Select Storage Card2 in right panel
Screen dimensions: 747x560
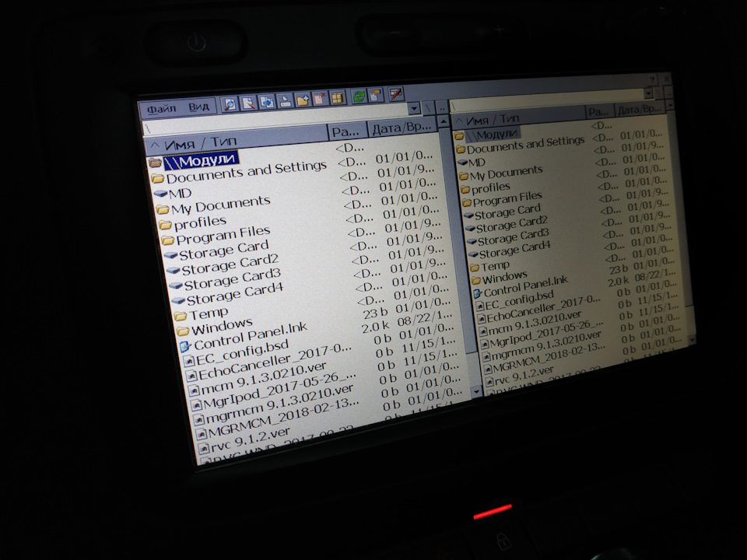click(512, 224)
